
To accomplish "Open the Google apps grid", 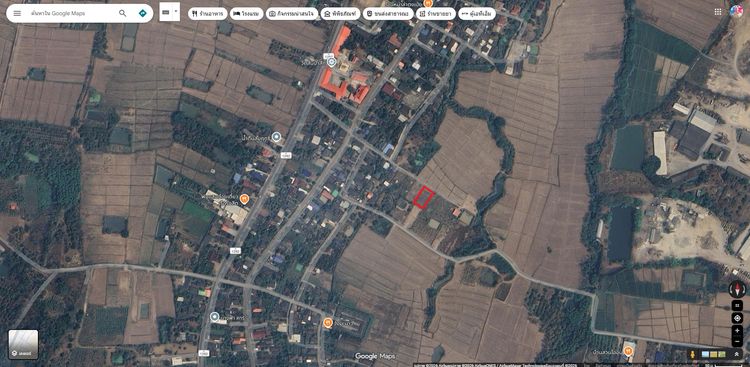I will point(718,11).
